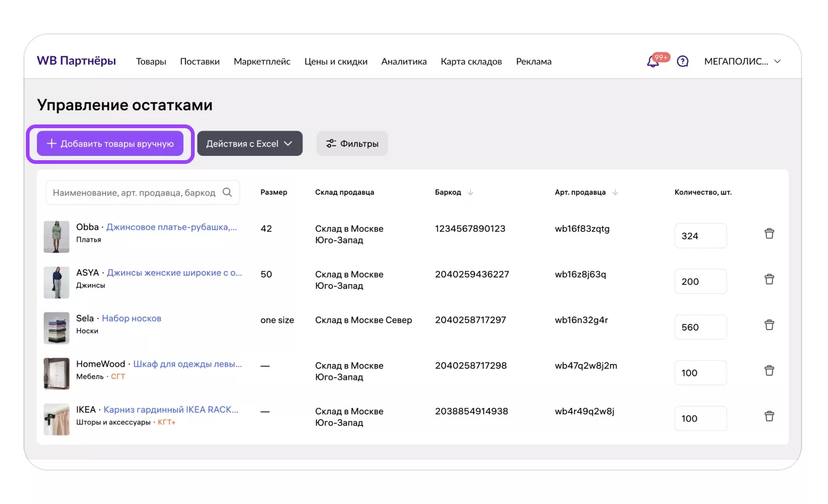The width and height of the screenshot is (828, 504).
Task: Click the Управление остатками heading
Action: coord(125,105)
